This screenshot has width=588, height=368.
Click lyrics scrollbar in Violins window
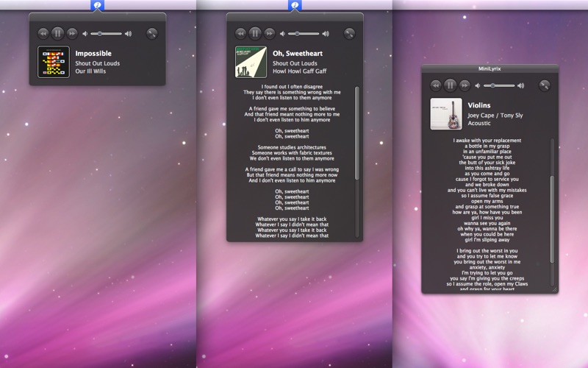tap(552, 219)
